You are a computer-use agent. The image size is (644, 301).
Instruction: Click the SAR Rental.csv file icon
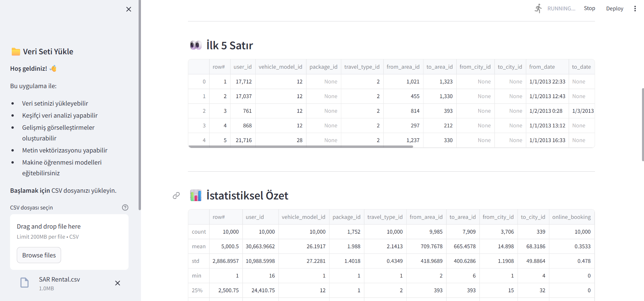(x=24, y=283)
